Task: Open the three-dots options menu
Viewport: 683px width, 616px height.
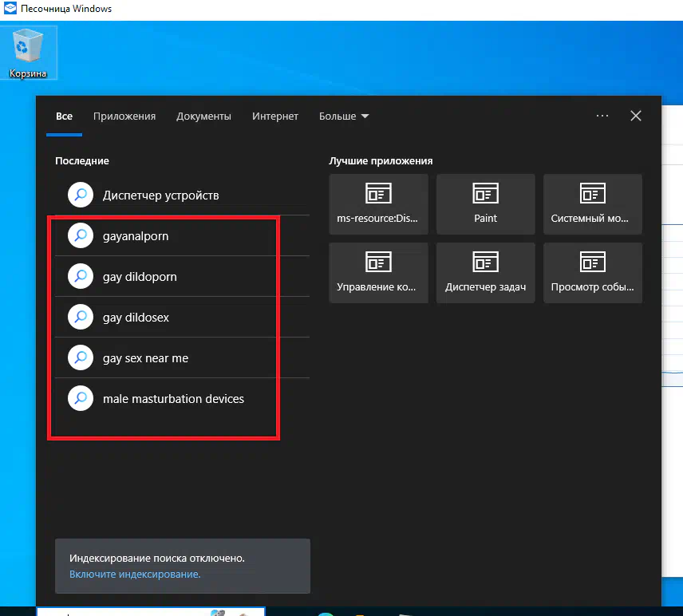Action: [x=602, y=116]
